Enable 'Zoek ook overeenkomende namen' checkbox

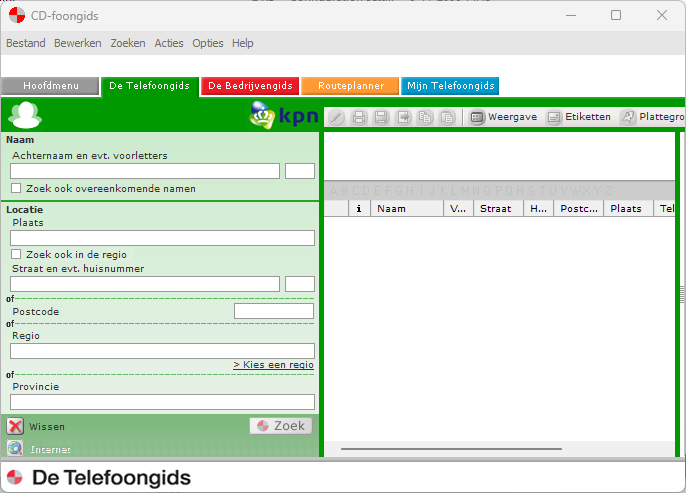tap(16, 189)
